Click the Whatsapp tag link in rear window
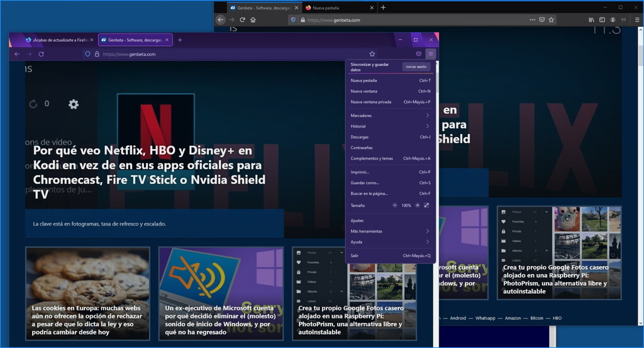The width and height of the screenshot is (644, 348). (x=485, y=318)
